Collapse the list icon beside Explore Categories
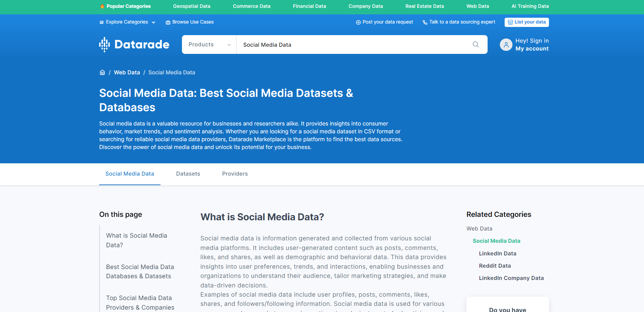Screen dimensions: 644x312 [102, 22]
